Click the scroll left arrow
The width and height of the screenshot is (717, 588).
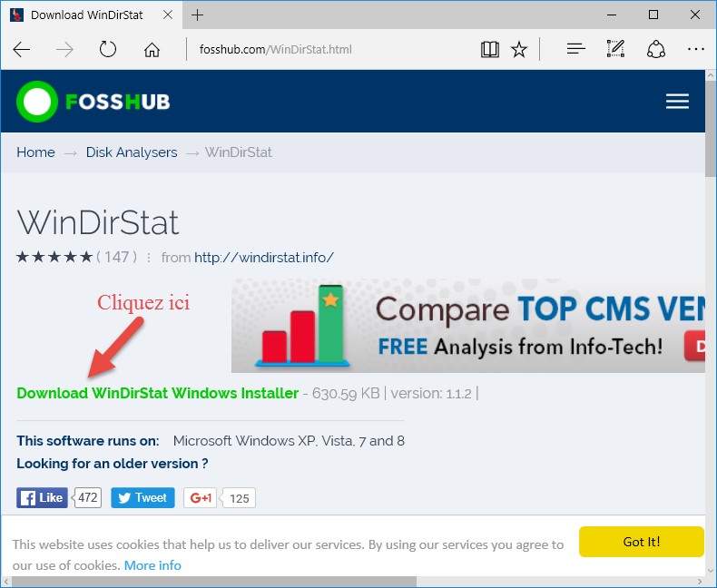[x=6, y=582]
